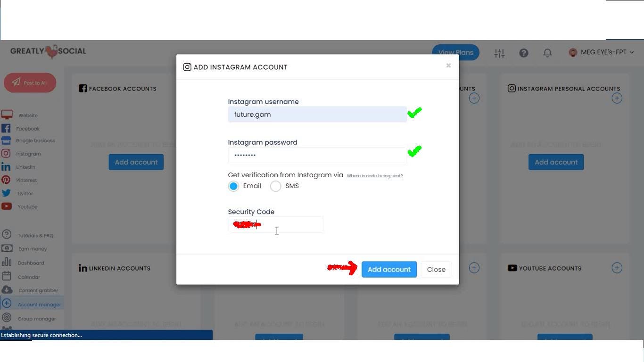The width and height of the screenshot is (644, 362).
Task: Click the Group manager menu label
Action: 37,319
